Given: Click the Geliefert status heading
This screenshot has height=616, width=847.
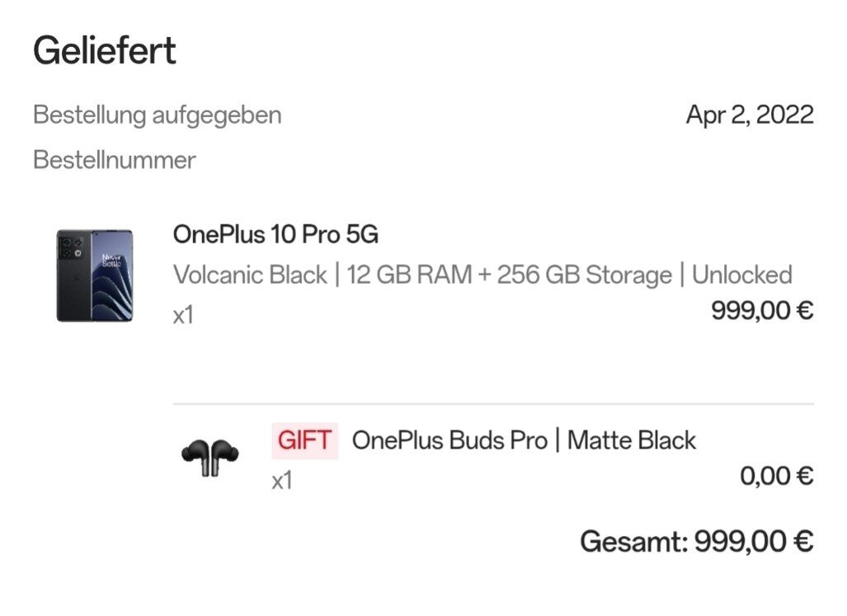Looking at the screenshot, I should pyautogui.click(x=105, y=51).
